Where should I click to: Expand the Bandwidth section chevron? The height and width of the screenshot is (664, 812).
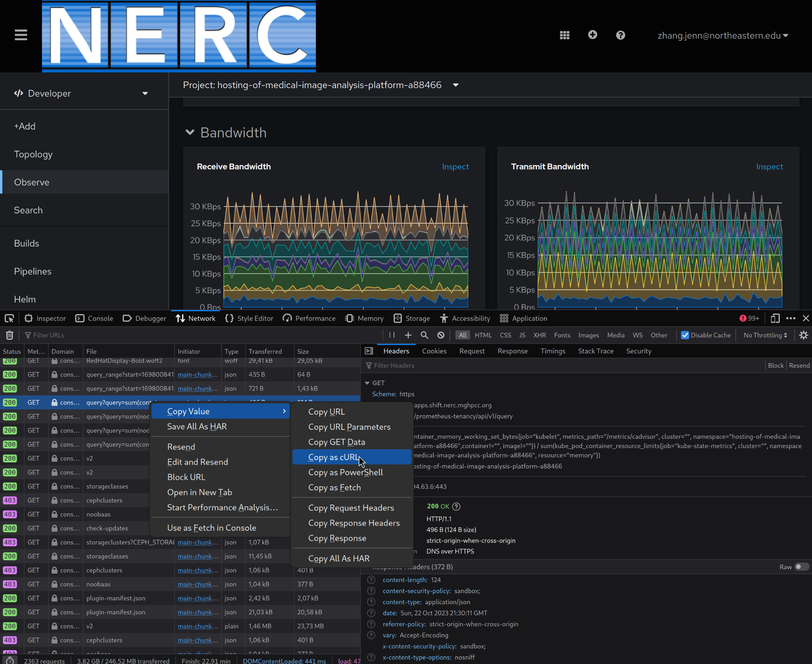192,132
